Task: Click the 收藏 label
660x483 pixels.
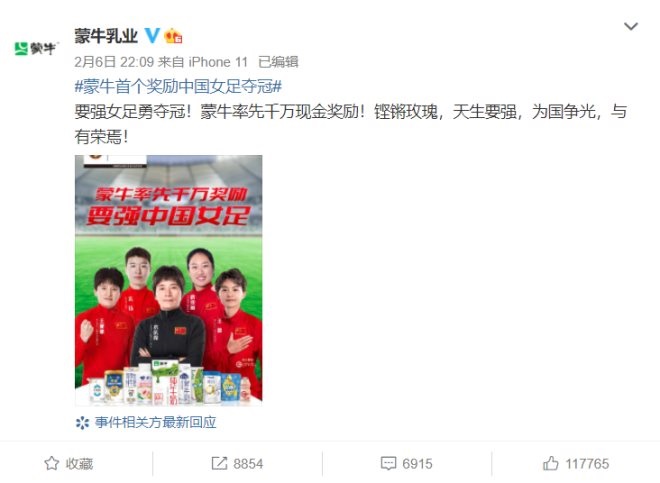Action: (x=79, y=464)
